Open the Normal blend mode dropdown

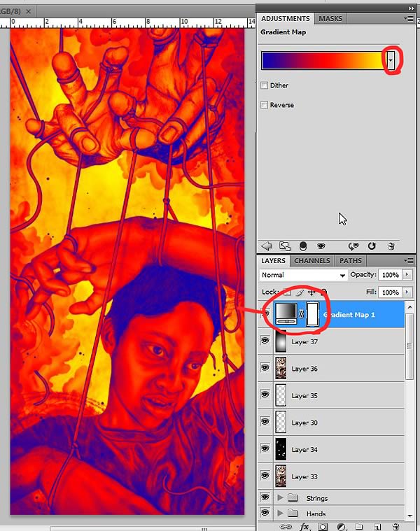pyautogui.click(x=303, y=275)
